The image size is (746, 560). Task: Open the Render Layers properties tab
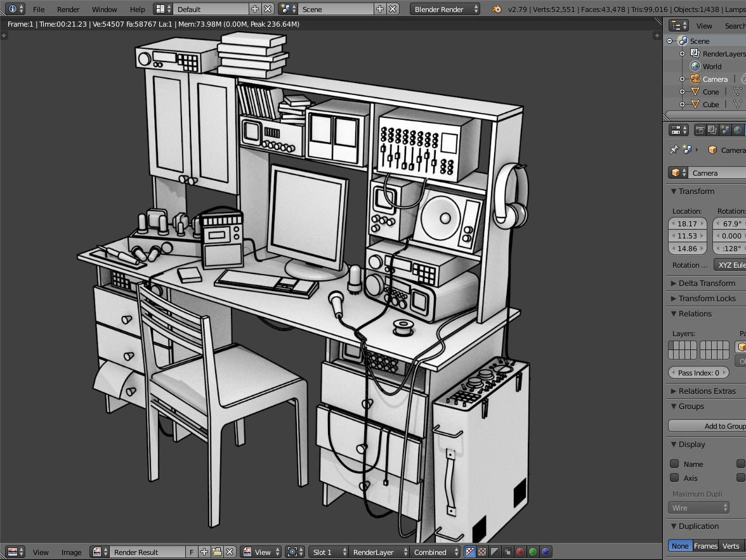[712, 130]
